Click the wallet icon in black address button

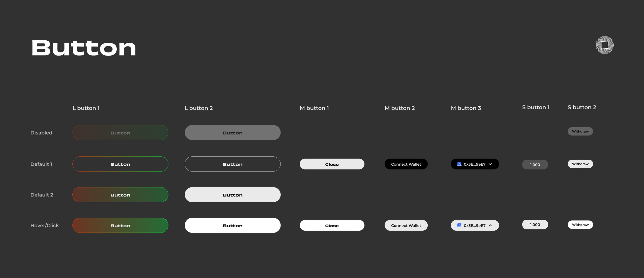pos(459,164)
